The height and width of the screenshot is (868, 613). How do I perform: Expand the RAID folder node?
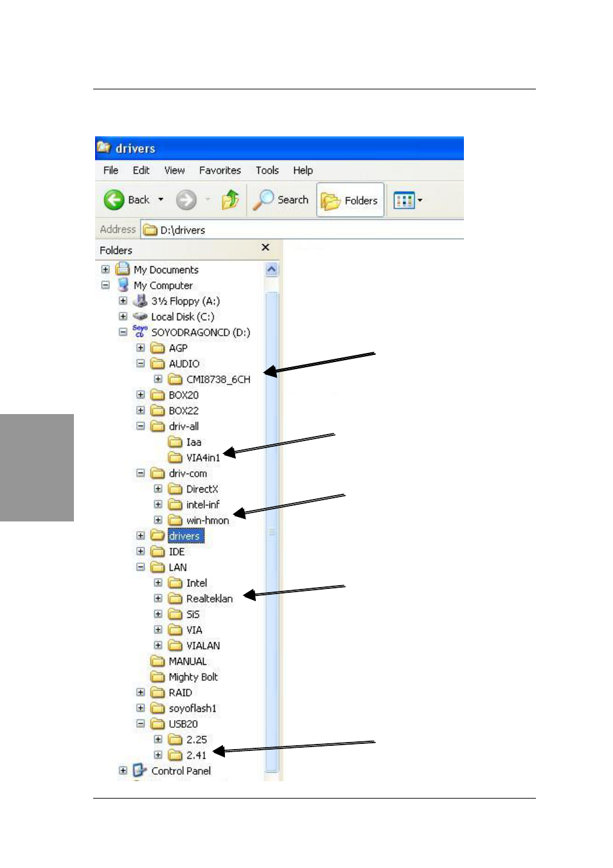click(x=140, y=692)
